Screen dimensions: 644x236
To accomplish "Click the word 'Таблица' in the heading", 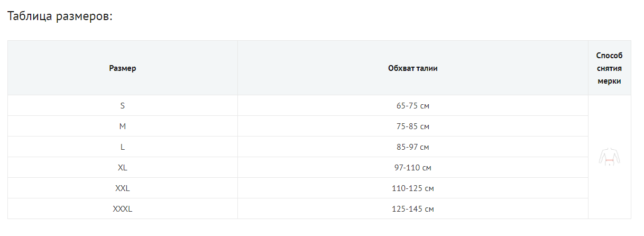I will (x=30, y=16).
